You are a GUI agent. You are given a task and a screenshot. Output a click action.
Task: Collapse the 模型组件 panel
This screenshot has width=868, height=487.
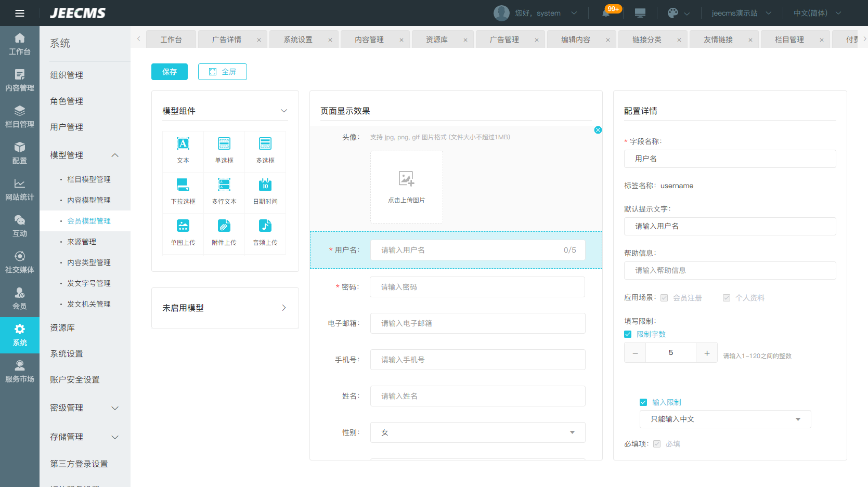pos(284,111)
